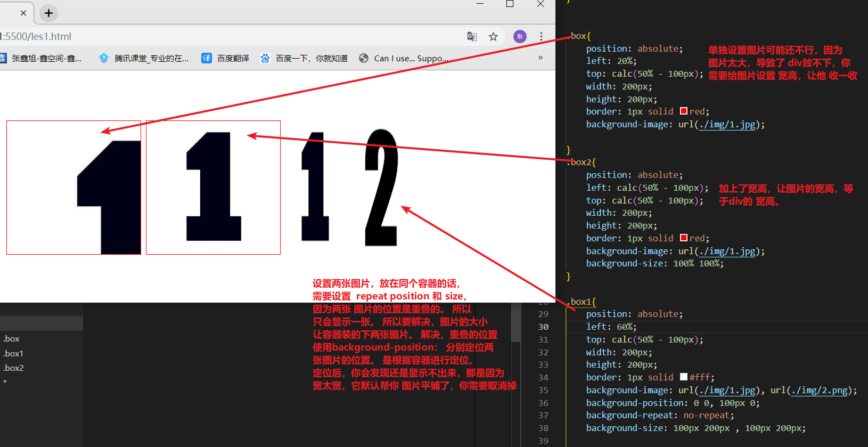Click line number 29 in the gutter
Screen dimensions: 868x447
pyautogui.click(x=543, y=314)
